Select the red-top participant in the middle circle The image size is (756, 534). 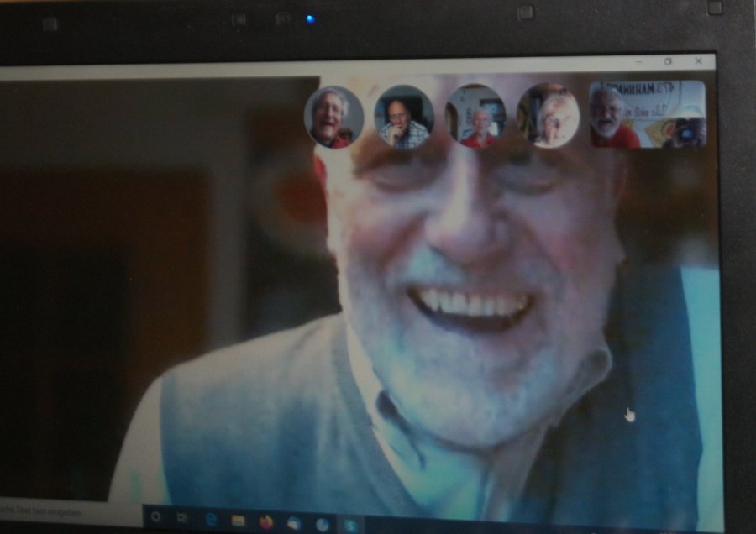click(475, 116)
